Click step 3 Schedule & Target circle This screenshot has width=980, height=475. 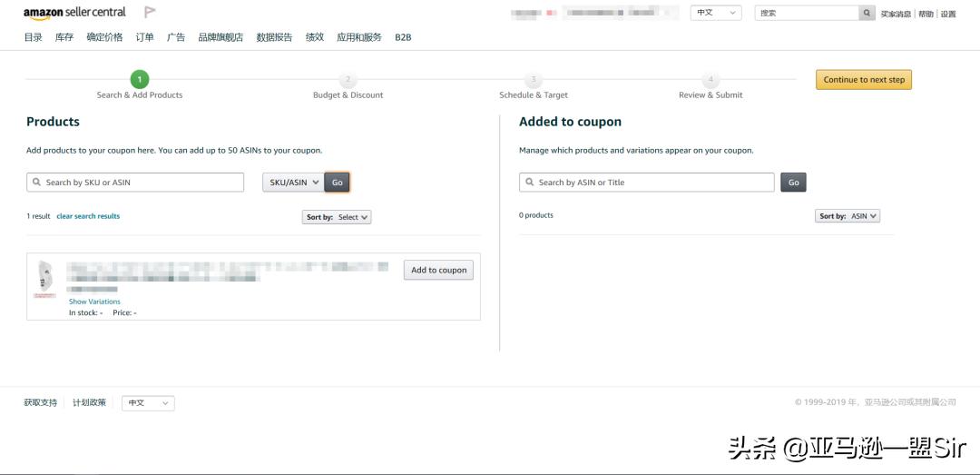point(534,80)
